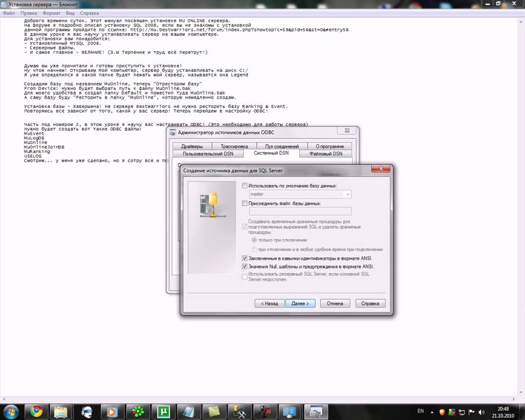525x420 pixels.
Task: Open Windows Explorer folder icon in taskbar
Action: click(x=61, y=411)
